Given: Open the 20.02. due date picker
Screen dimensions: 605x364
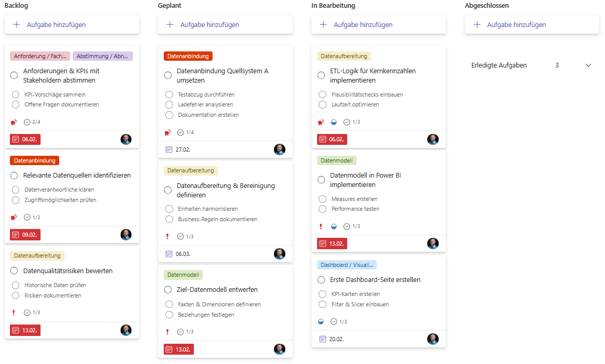Looking at the screenshot, I should coord(331,339).
